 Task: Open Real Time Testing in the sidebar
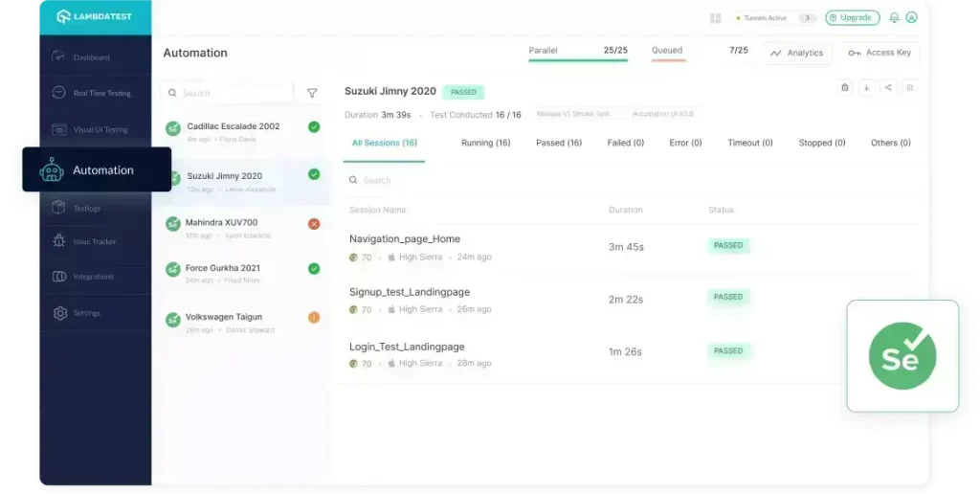coord(95,93)
